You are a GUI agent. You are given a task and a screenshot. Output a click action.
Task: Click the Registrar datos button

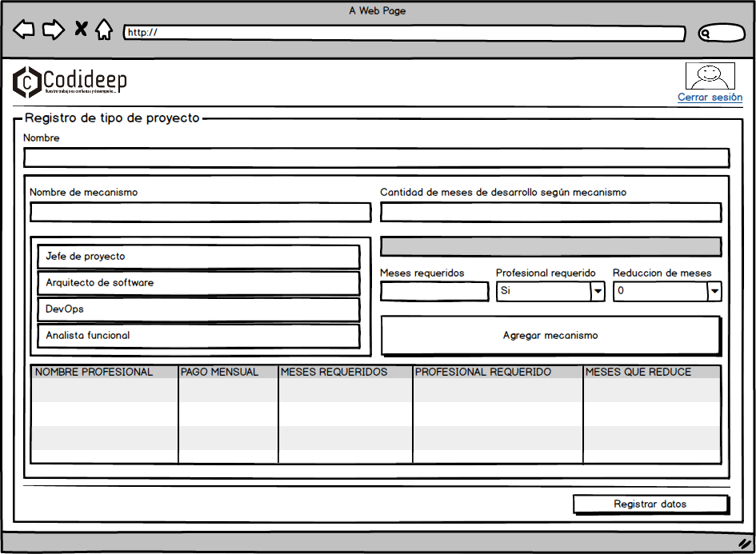[650, 504]
